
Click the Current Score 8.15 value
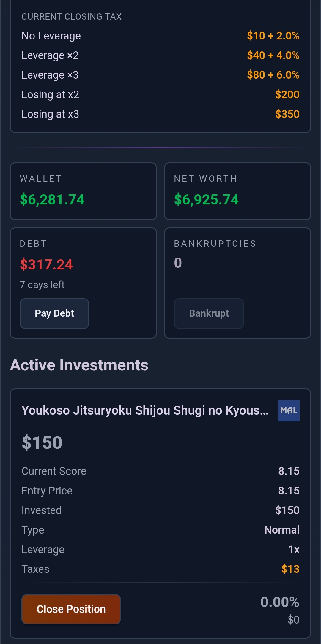click(289, 471)
